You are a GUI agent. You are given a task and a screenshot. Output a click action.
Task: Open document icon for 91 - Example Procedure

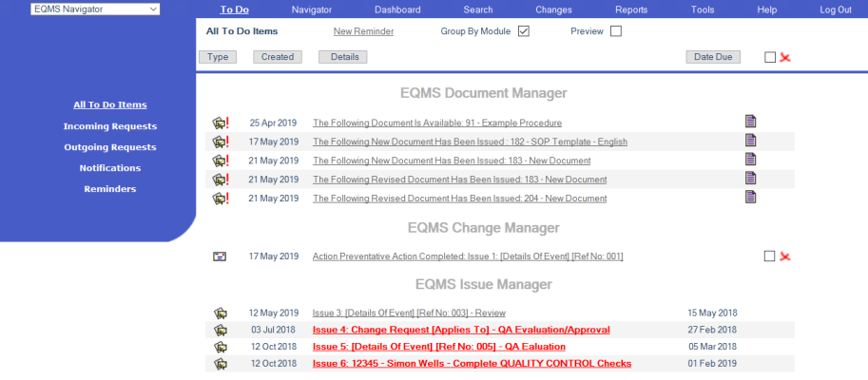(750, 123)
